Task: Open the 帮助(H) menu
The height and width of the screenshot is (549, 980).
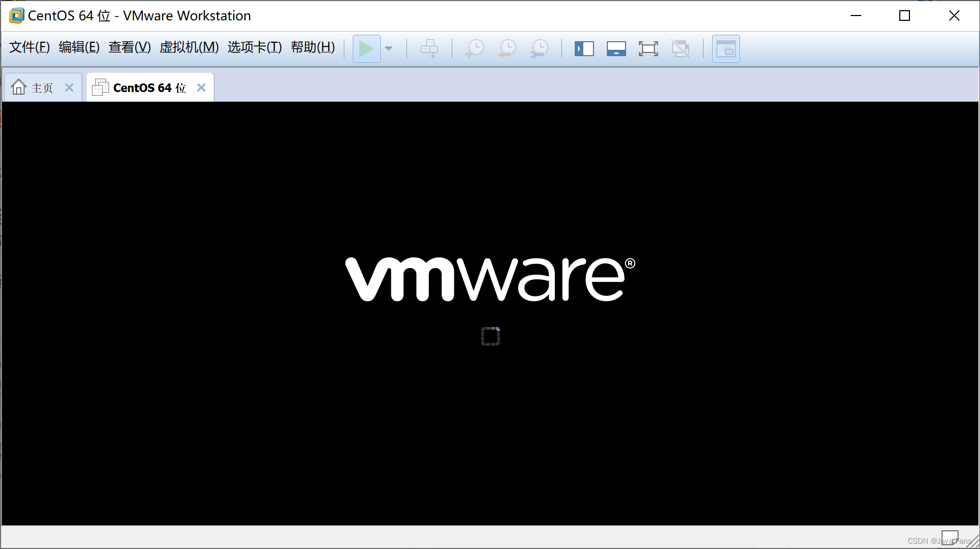Action: 313,48
